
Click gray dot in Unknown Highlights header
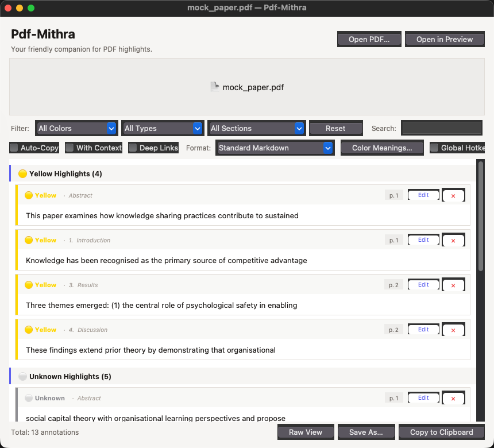coord(22,376)
